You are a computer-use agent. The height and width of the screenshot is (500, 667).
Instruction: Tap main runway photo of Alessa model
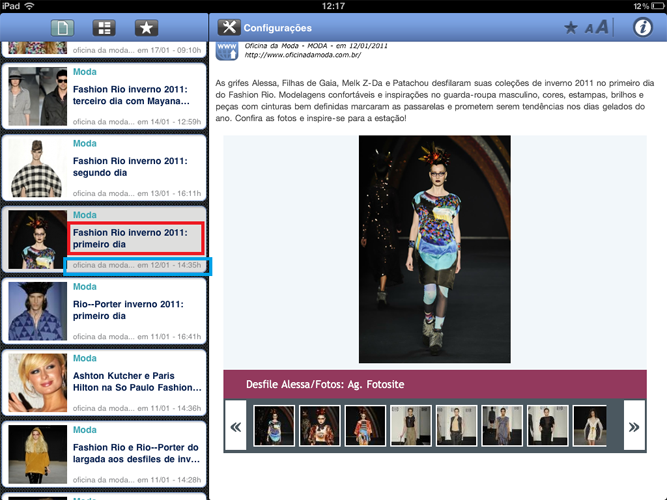tap(434, 249)
